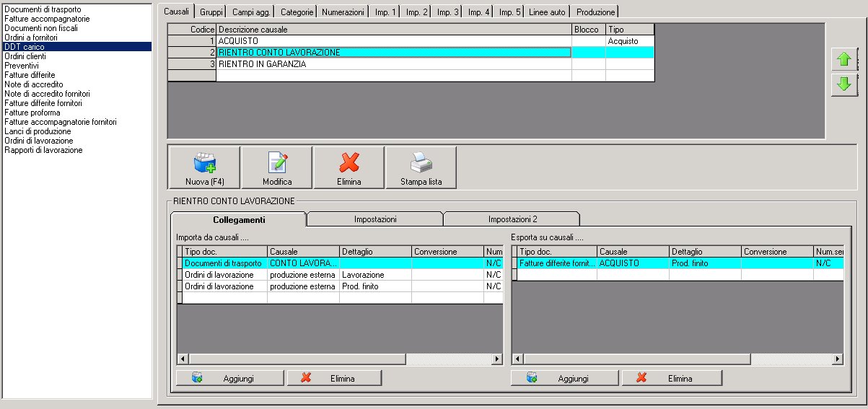Click left arrow of import grid scrollbar
The image size is (868, 409).
[x=183, y=359]
